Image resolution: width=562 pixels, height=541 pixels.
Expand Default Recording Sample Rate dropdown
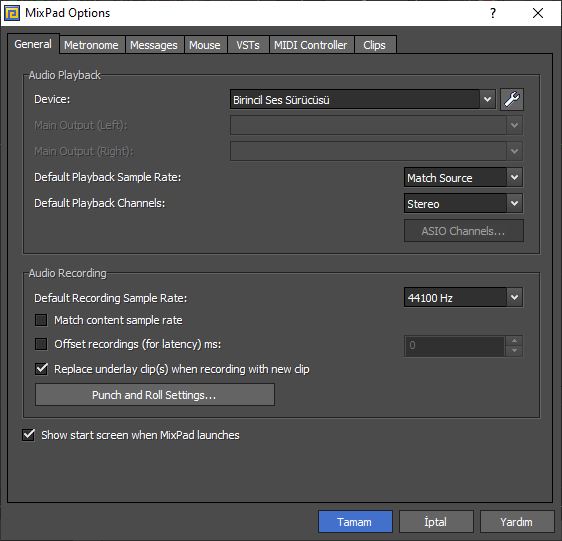coord(463,297)
